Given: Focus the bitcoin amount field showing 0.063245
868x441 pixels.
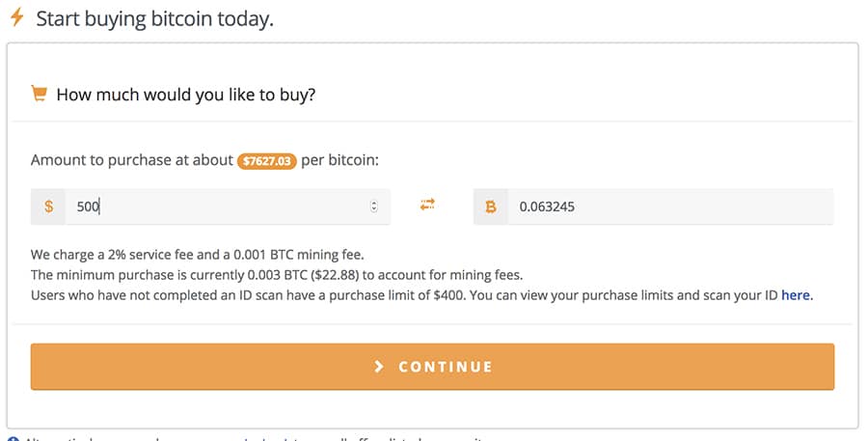Looking at the screenshot, I should (670, 207).
